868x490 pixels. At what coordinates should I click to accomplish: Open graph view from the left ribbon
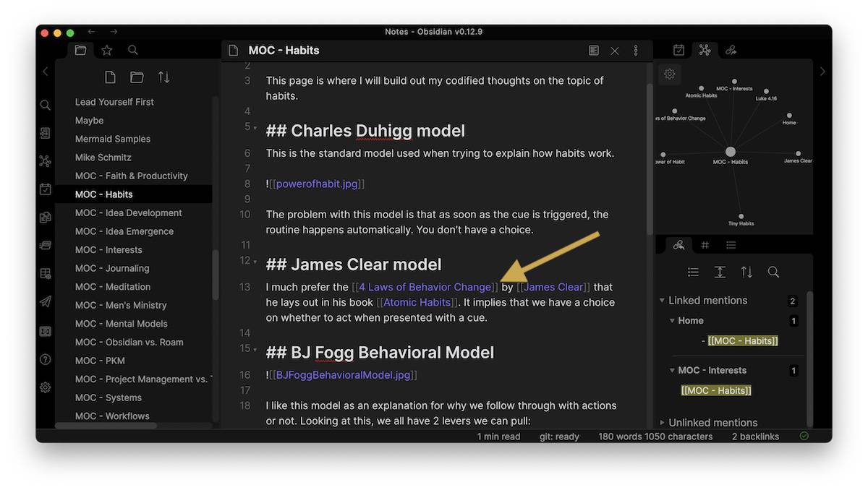46,161
